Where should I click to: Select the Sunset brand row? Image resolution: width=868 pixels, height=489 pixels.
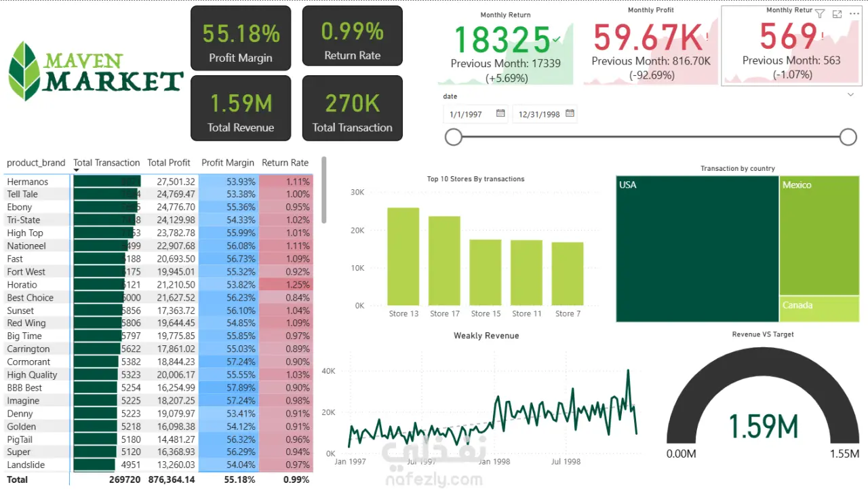point(159,310)
